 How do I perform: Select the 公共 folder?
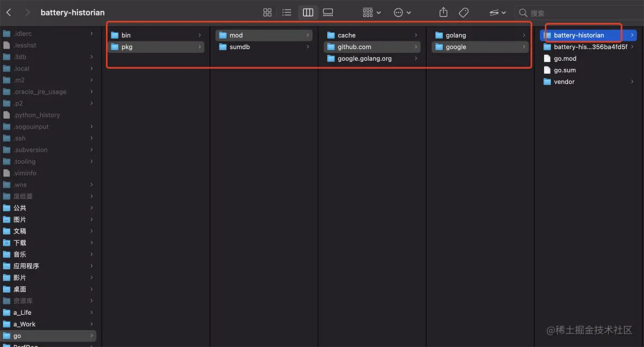tap(48, 208)
